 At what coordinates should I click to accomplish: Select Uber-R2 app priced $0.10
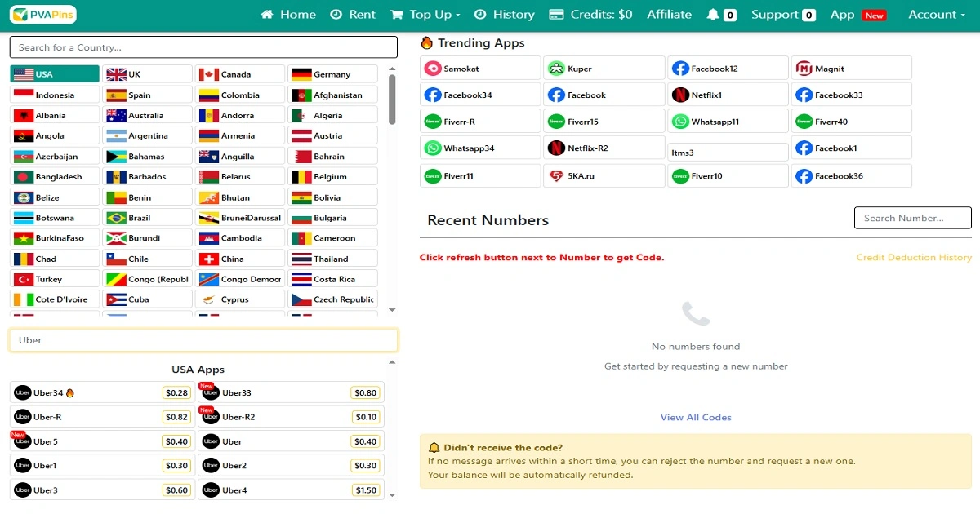click(x=292, y=417)
